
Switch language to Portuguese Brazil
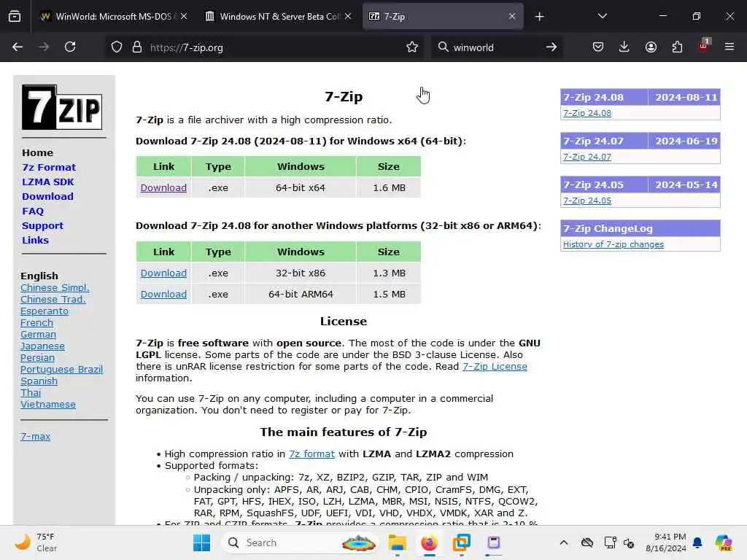(x=61, y=370)
